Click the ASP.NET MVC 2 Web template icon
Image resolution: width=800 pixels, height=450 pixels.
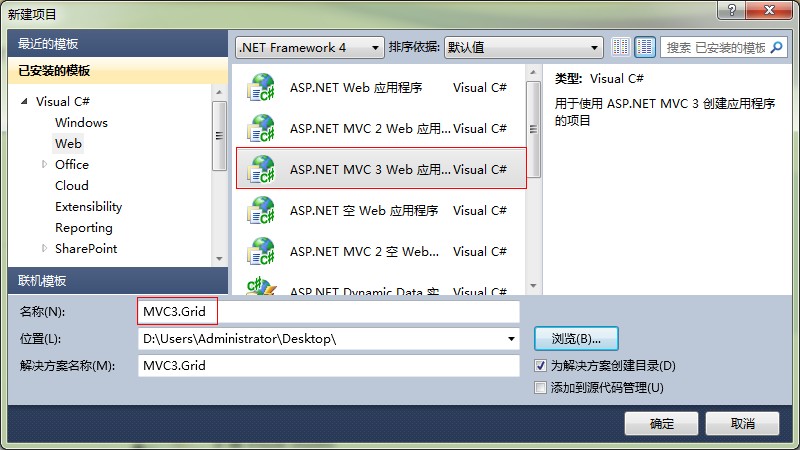(x=261, y=128)
